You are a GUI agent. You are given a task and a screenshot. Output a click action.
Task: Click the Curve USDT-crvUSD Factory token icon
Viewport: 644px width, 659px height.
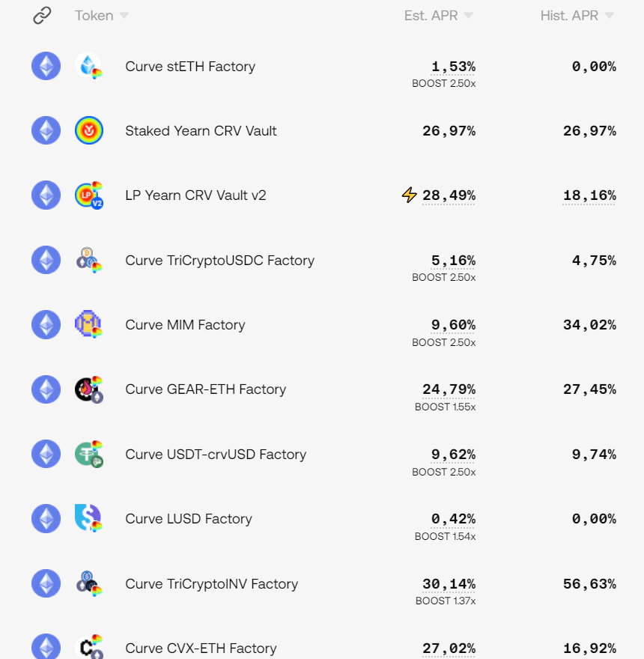89,455
